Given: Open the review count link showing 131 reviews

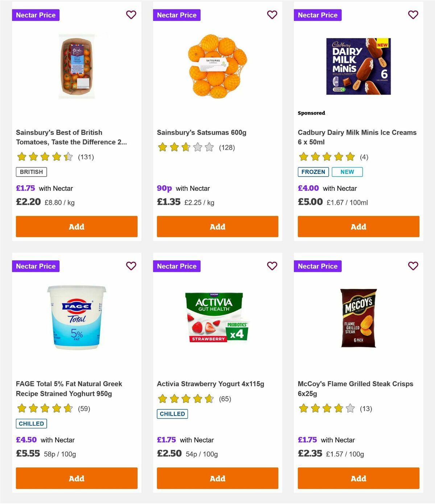Looking at the screenshot, I should 86,157.
